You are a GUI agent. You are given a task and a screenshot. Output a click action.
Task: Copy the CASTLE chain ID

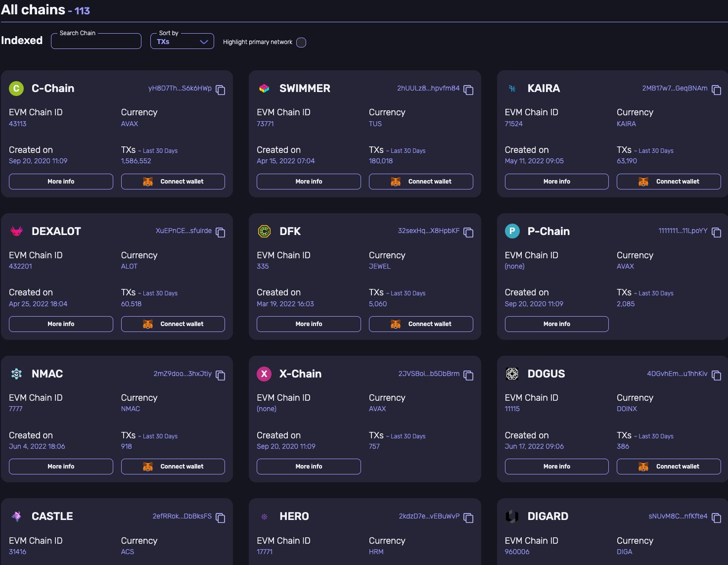click(x=221, y=518)
